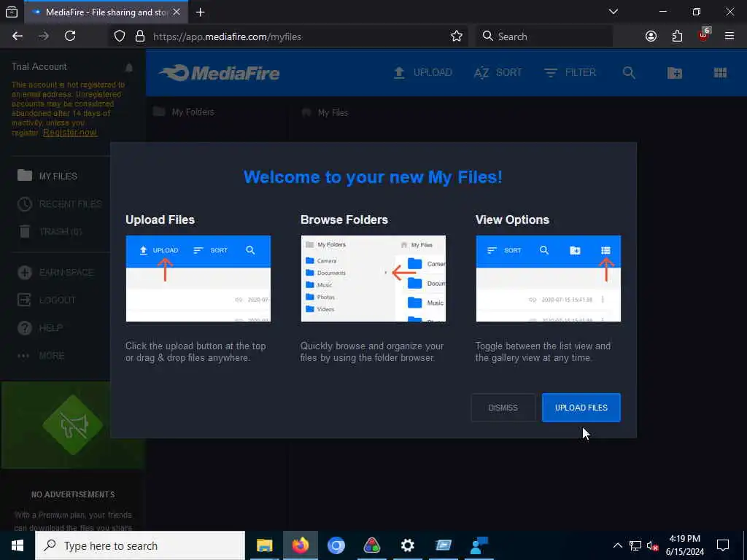Image resolution: width=747 pixels, height=560 pixels.
Task: Click the uBlock Origin extension icon
Action: [x=704, y=35]
